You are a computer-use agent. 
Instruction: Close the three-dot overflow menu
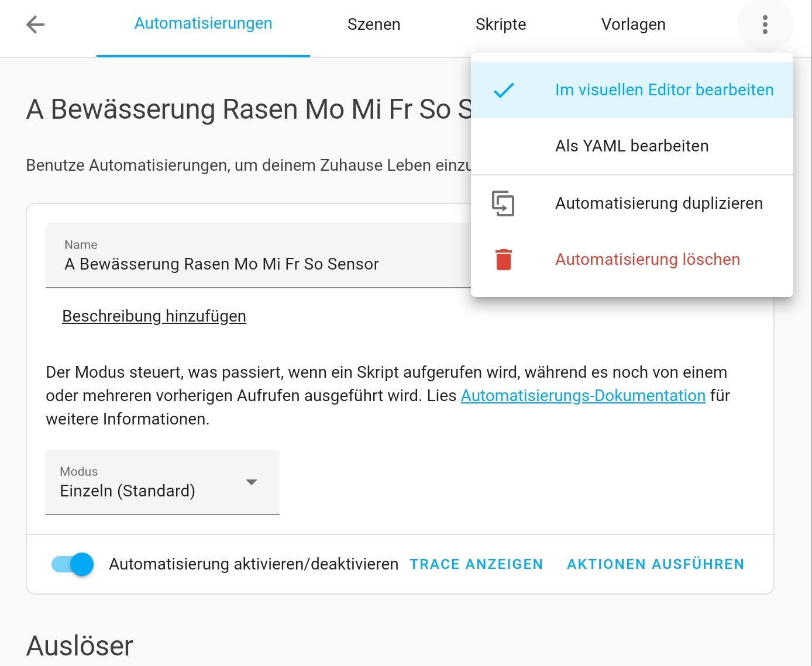tap(765, 25)
